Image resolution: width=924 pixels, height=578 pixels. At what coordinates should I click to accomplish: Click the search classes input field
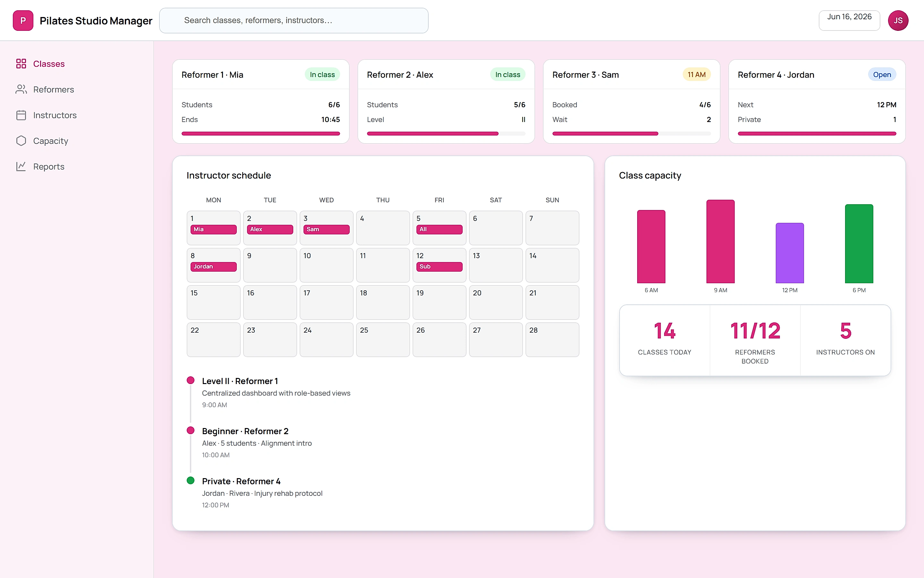click(x=294, y=21)
